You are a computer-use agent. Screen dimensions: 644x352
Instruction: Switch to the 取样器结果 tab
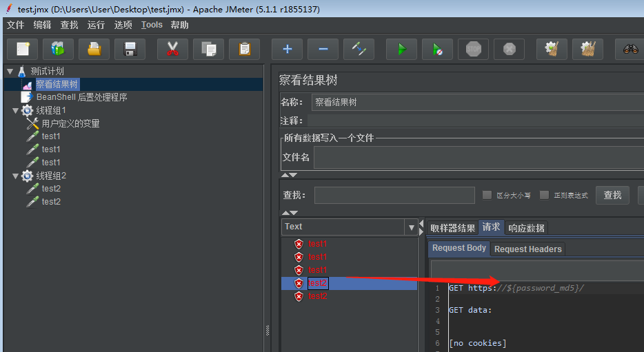[452, 228]
